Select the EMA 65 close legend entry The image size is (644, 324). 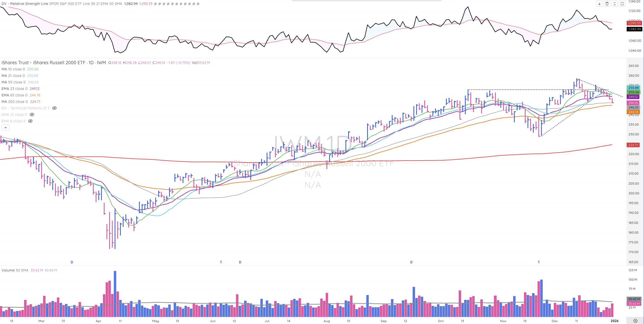tap(14, 95)
